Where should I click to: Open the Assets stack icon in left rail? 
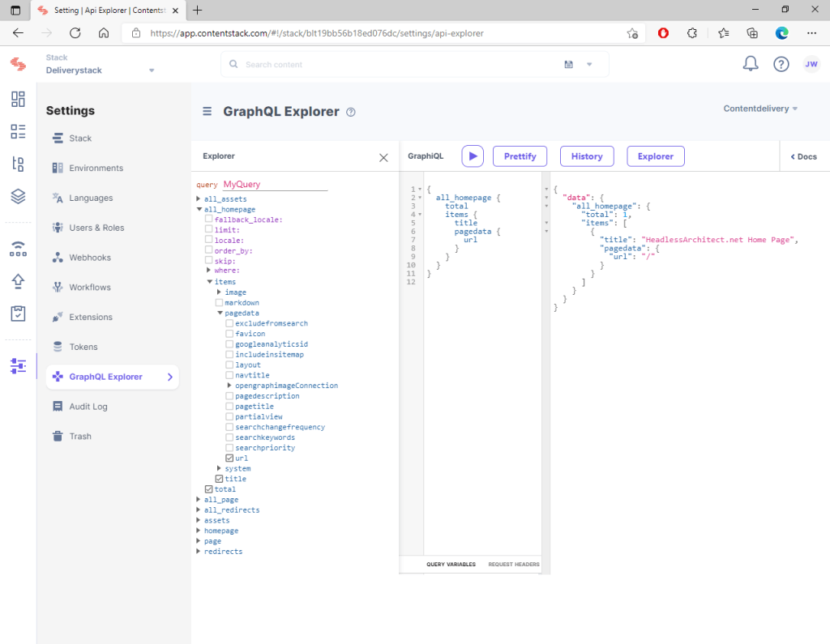click(18, 196)
